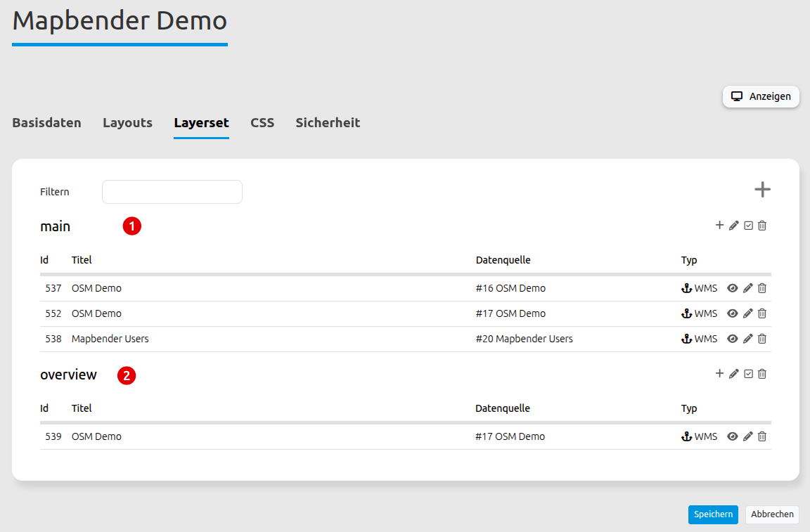
Task: Edit the main layerset name
Action: pos(734,226)
